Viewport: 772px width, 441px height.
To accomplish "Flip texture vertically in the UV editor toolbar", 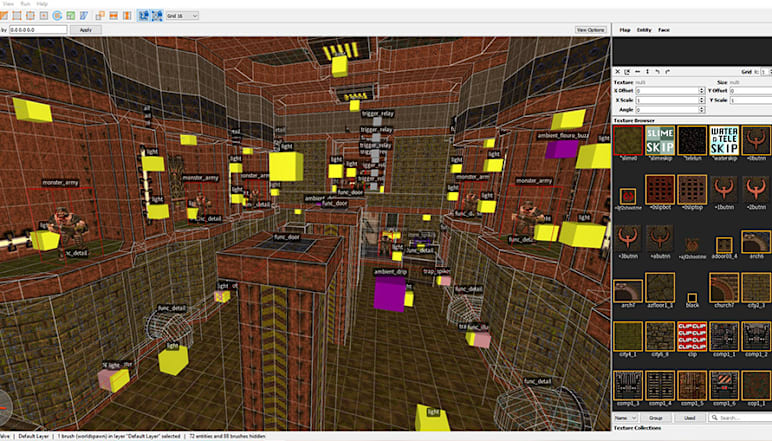I will 647,72.
